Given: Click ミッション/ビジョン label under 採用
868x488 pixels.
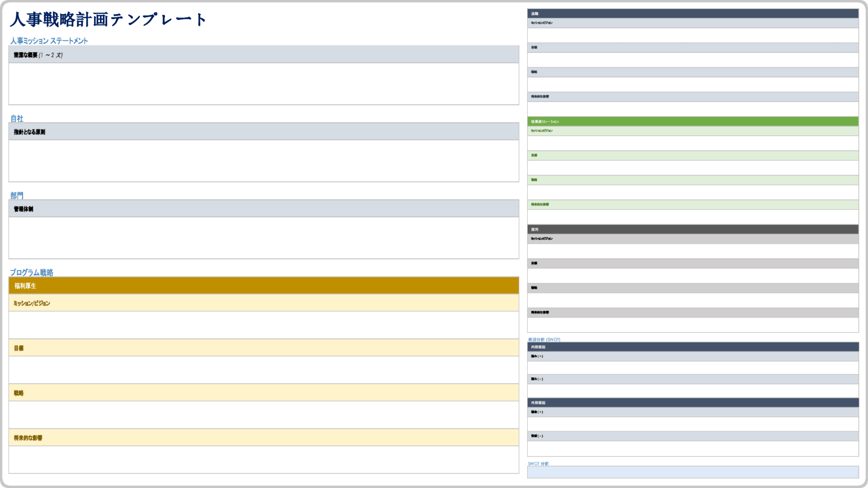Looking at the screenshot, I should tap(542, 239).
